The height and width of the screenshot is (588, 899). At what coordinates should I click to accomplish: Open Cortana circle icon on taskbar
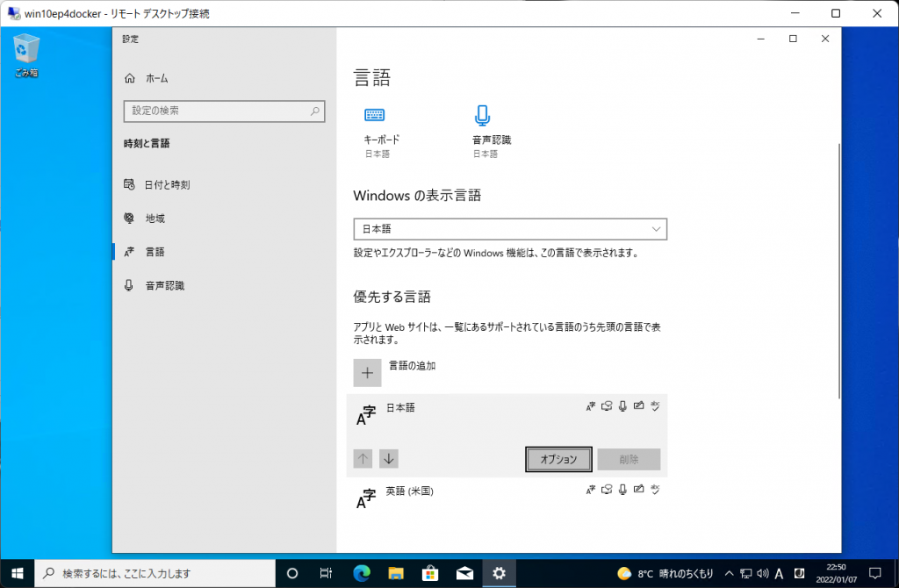[291, 573]
